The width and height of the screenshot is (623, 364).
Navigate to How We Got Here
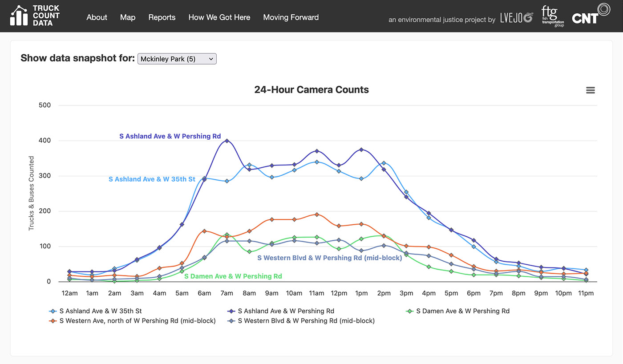click(219, 17)
